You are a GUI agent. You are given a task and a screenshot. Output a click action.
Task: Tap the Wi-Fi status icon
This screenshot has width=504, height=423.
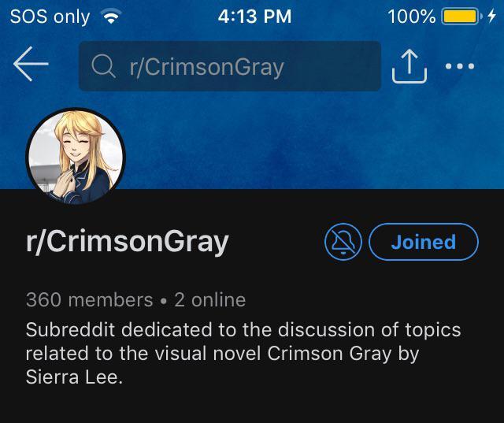tap(111, 16)
